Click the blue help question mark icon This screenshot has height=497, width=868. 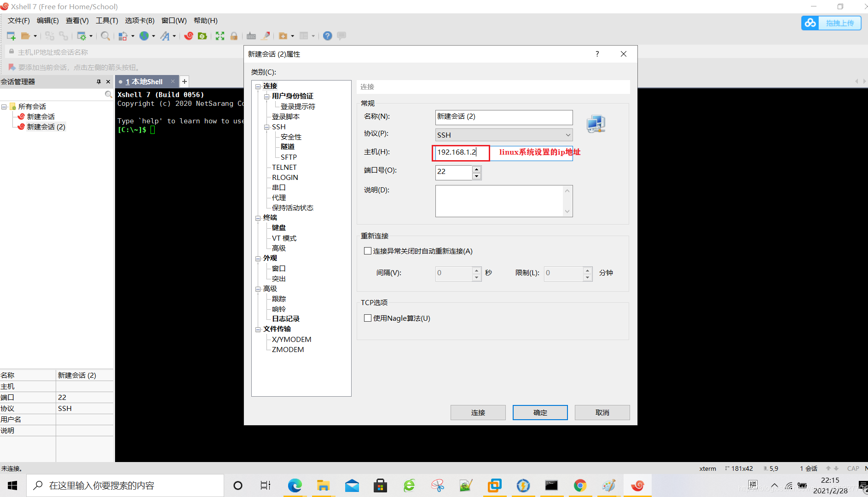click(x=327, y=36)
